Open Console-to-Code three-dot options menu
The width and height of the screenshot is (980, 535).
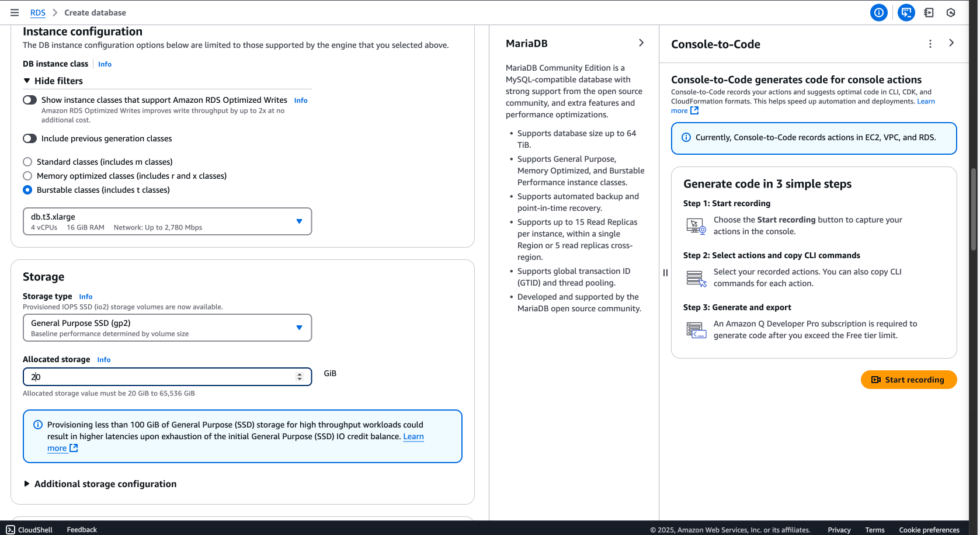point(930,44)
